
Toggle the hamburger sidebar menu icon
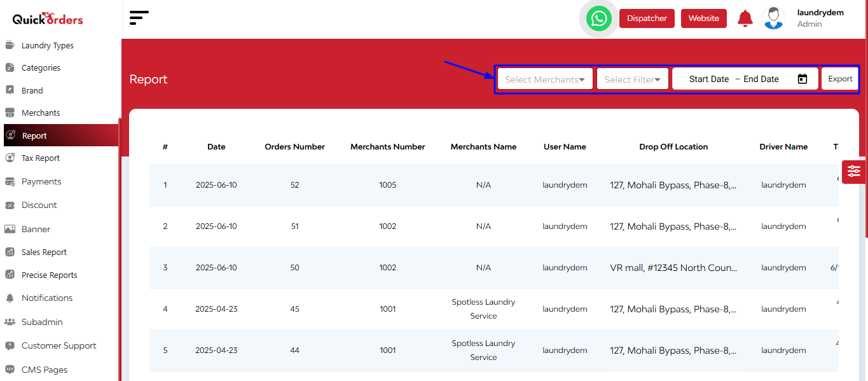[x=139, y=18]
